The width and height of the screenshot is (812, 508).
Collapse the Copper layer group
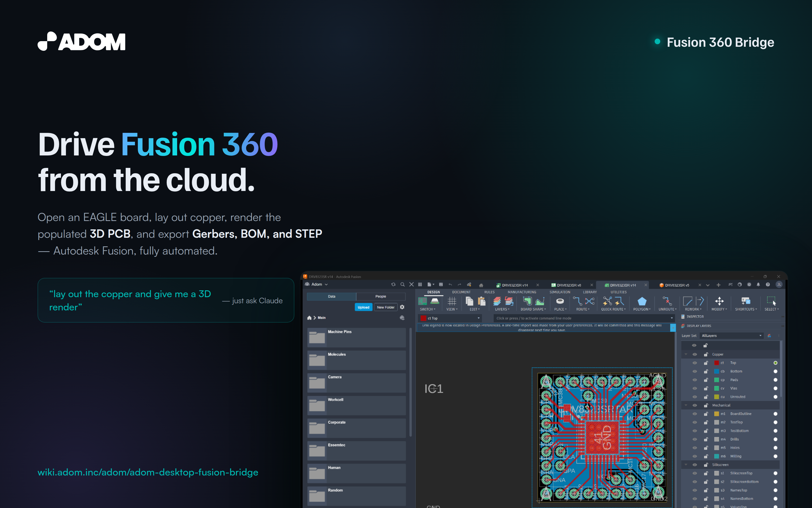(x=686, y=355)
